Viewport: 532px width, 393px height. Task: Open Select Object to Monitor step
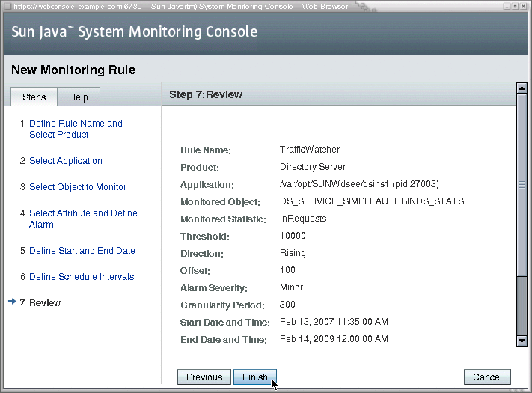[x=78, y=187]
